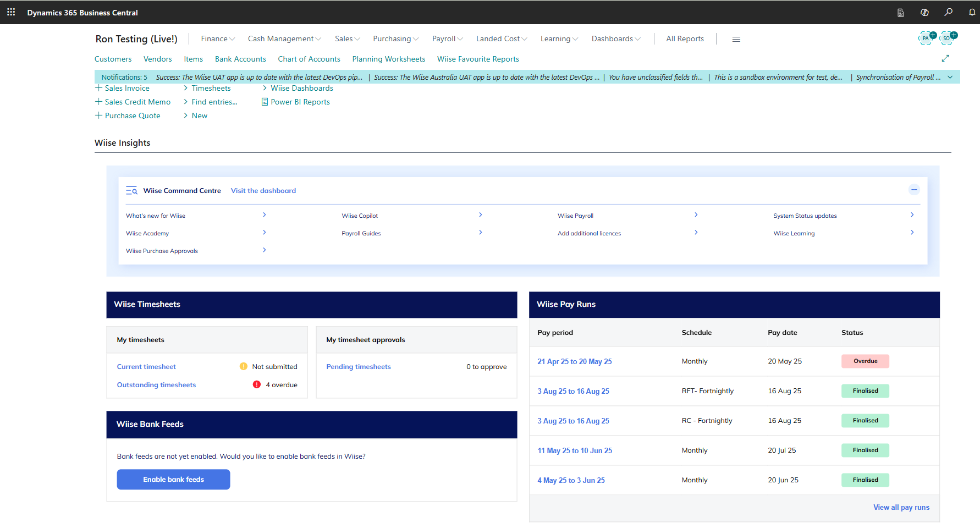Image resolution: width=980 pixels, height=528 pixels.
Task: Open the Sales dropdown menu
Action: (x=348, y=38)
